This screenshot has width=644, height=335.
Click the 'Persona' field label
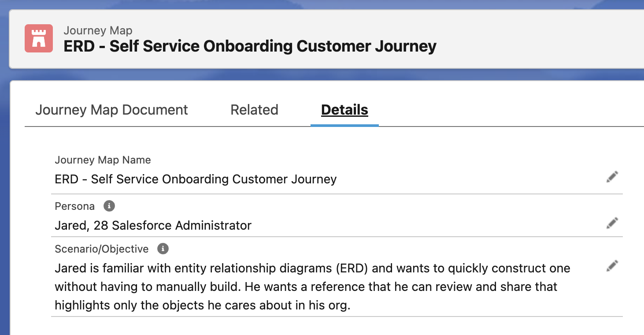(x=74, y=206)
